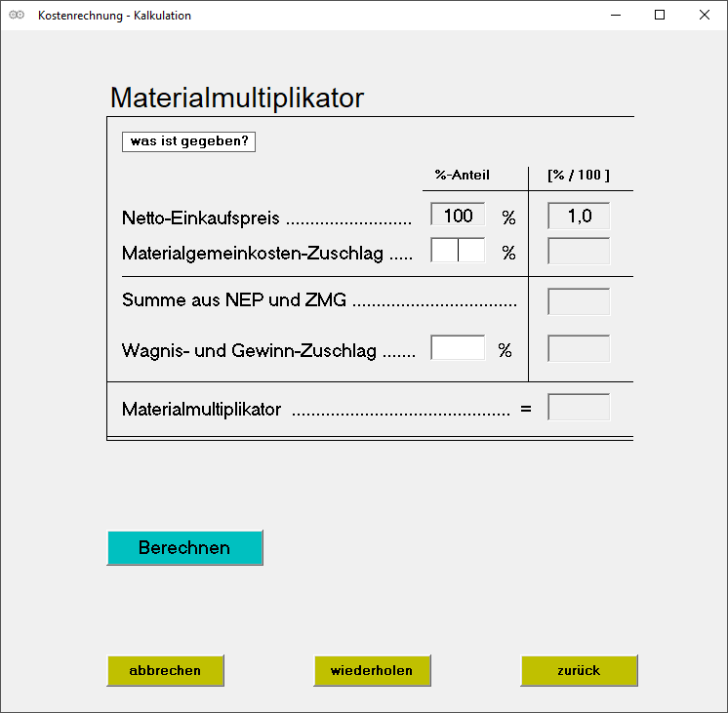Click the Materialmultiplikator page heading
The width and height of the screenshot is (728, 713).
[237, 98]
